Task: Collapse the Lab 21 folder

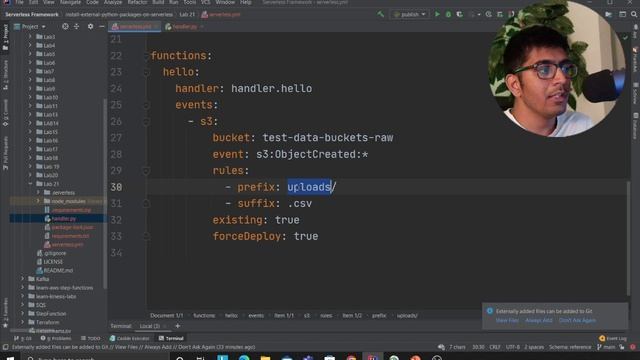Action: tap(30, 184)
